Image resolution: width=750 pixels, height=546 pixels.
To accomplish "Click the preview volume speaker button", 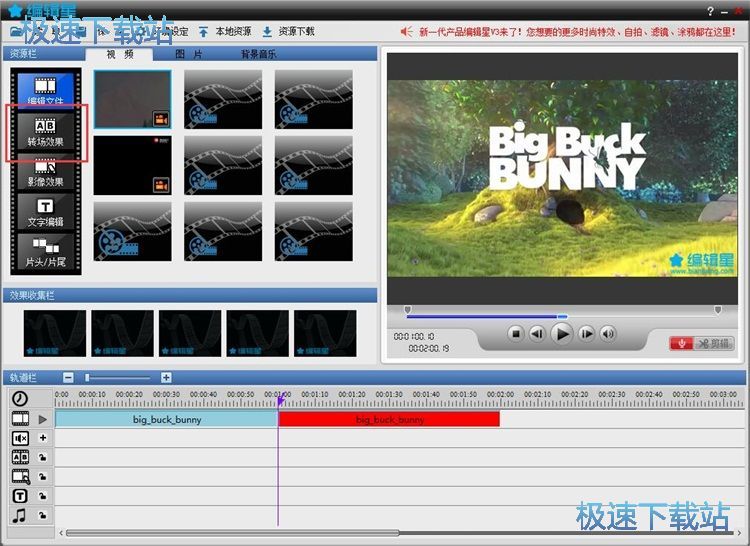I will (x=608, y=334).
